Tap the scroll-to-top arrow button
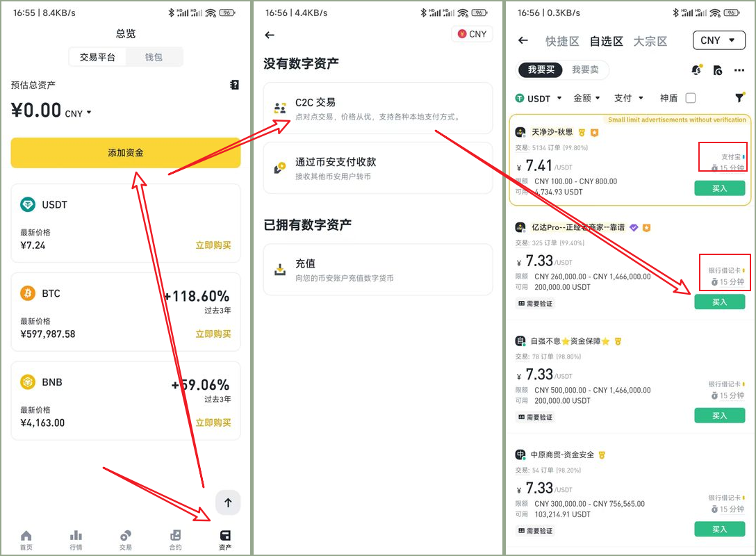This screenshot has height=556, width=756. tap(228, 502)
